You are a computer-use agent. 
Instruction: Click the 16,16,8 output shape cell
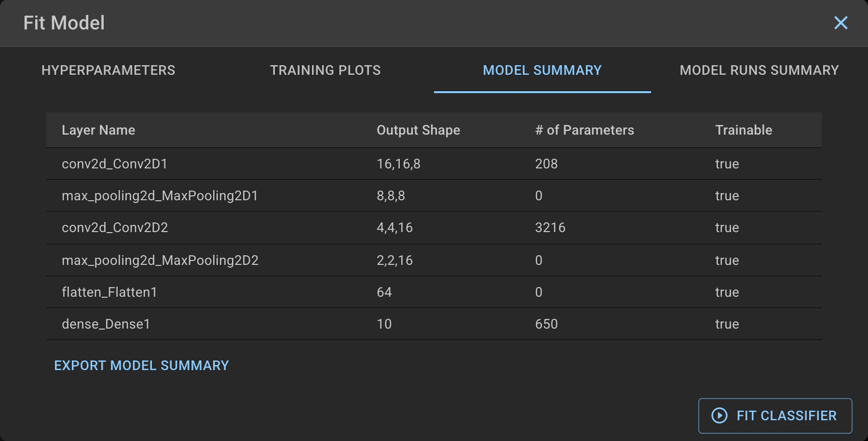pyautogui.click(x=398, y=164)
